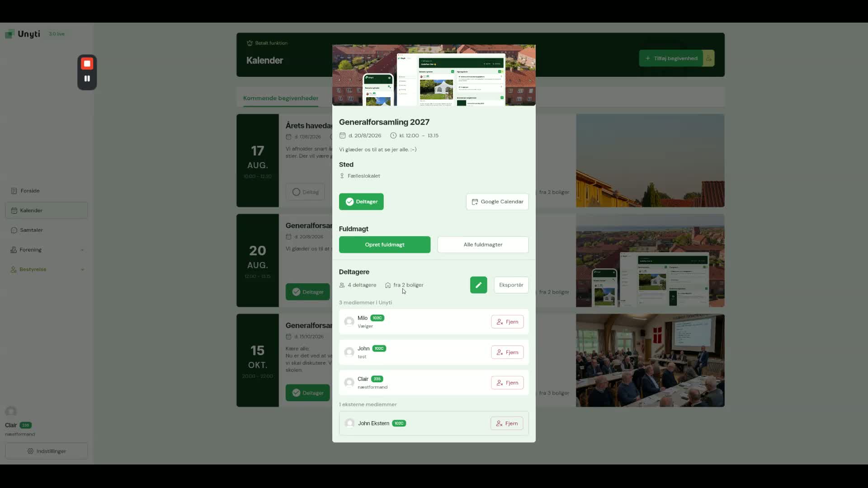The image size is (868, 488).
Task: Expand the Forening chevron
Action: point(82,250)
